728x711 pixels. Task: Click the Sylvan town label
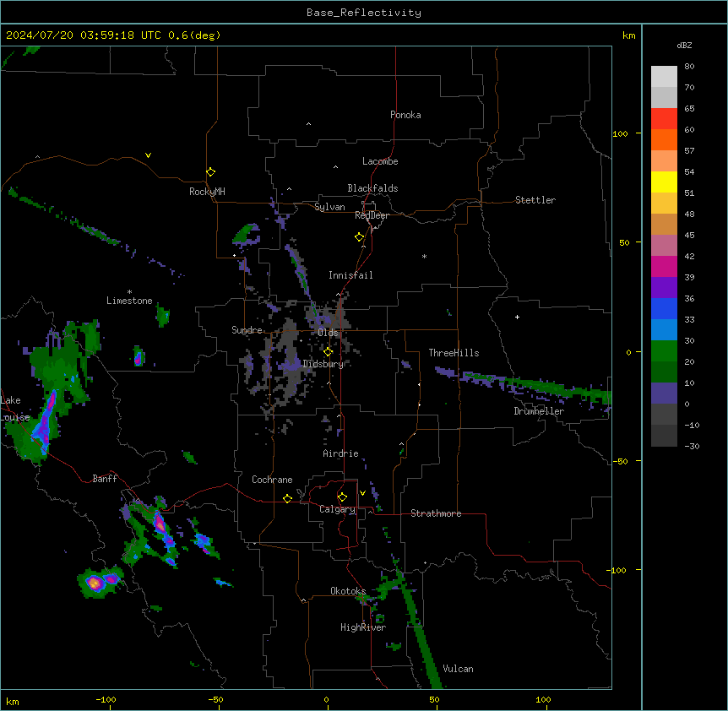(329, 207)
